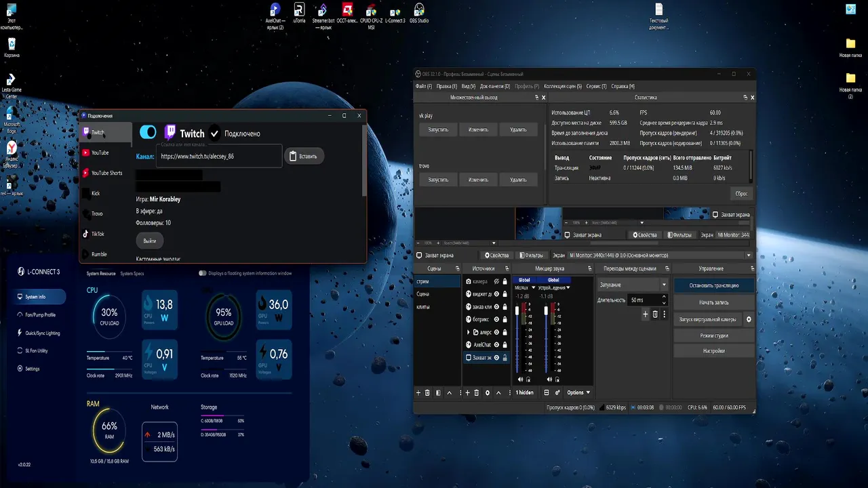Unlock the виджет source lock
The width and height of the screenshot is (868, 488).
[505, 294]
